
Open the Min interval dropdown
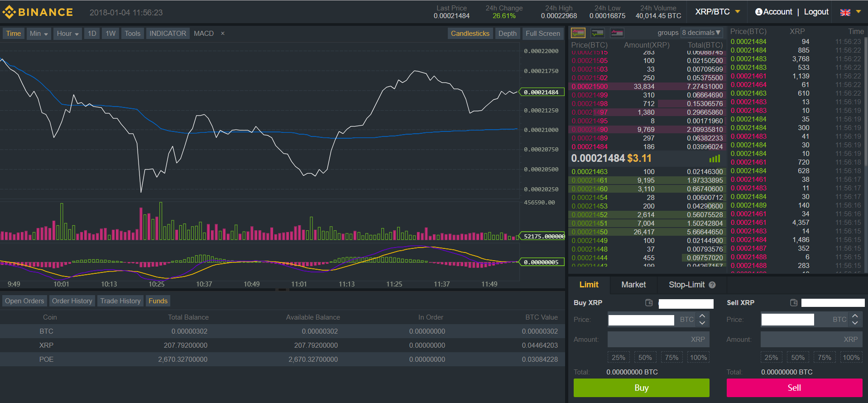(38, 34)
